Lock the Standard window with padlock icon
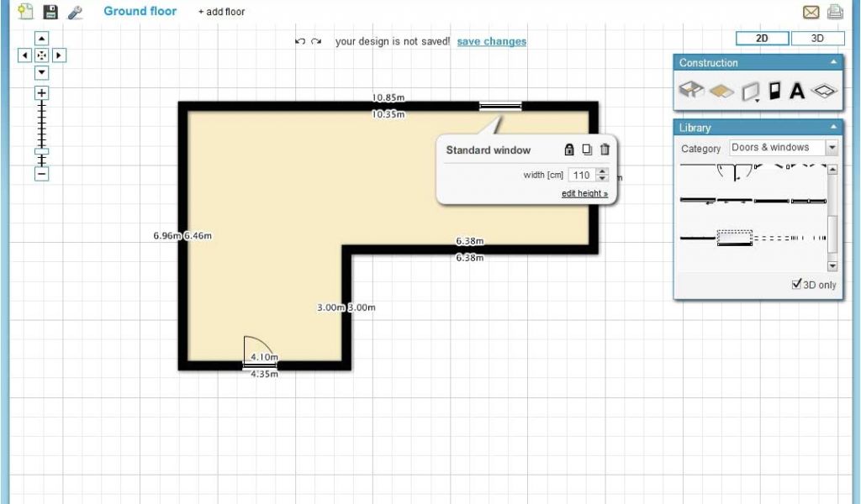 pyautogui.click(x=569, y=150)
